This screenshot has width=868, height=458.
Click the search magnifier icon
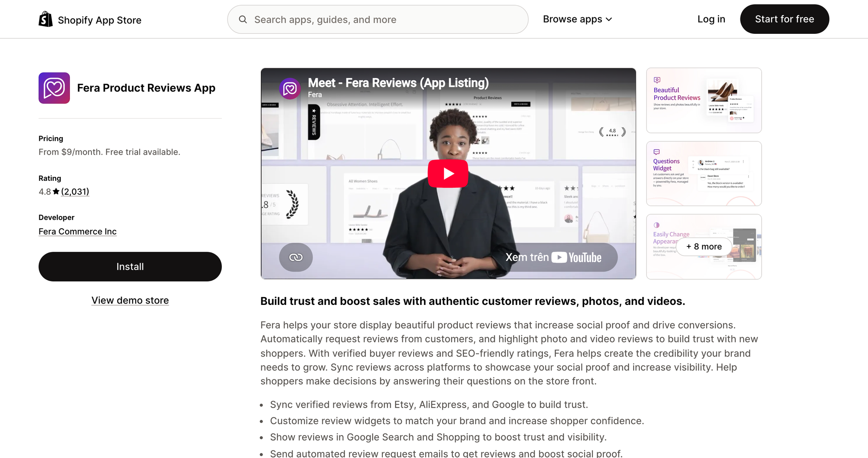click(243, 20)
